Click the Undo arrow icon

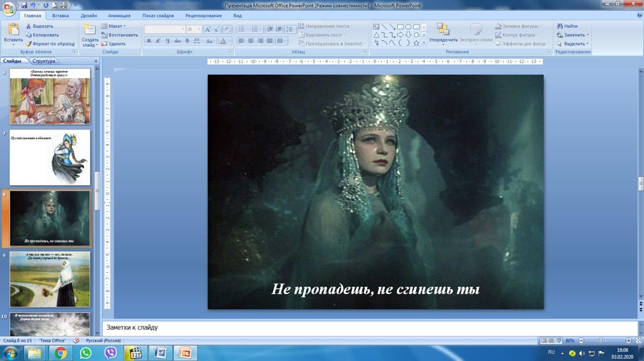[x=33, y=5]
